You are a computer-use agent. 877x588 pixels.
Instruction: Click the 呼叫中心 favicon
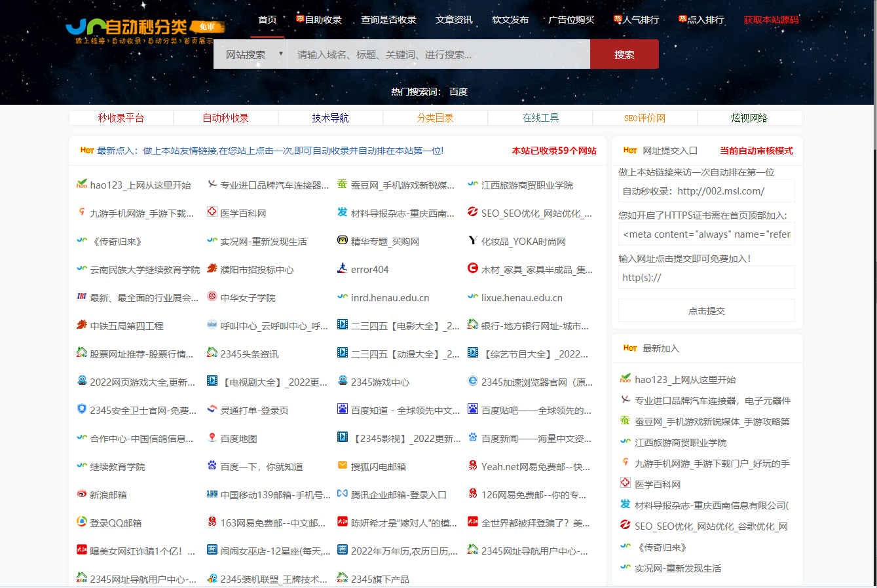212,325
